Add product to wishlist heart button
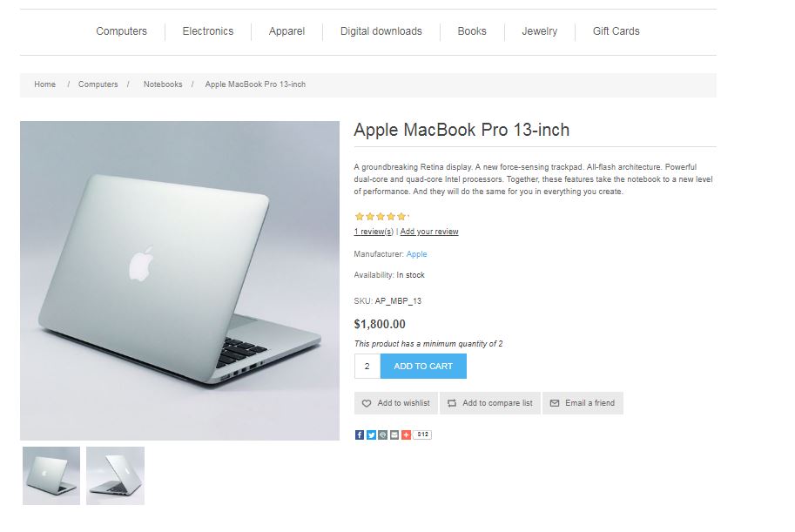The width and height of the screenshot is (795, 532). [x=396, y=403]
